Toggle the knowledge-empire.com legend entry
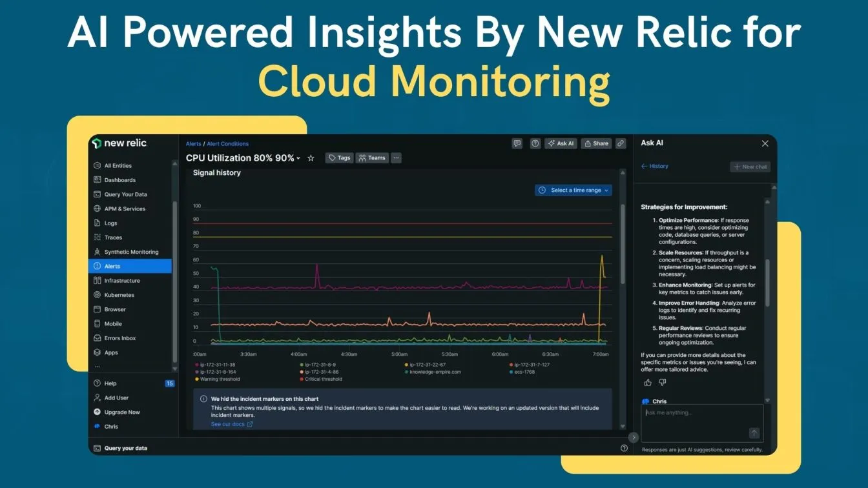Image resolution: width=868 pixels, height=488 pixels. click(x=433, y=372)
